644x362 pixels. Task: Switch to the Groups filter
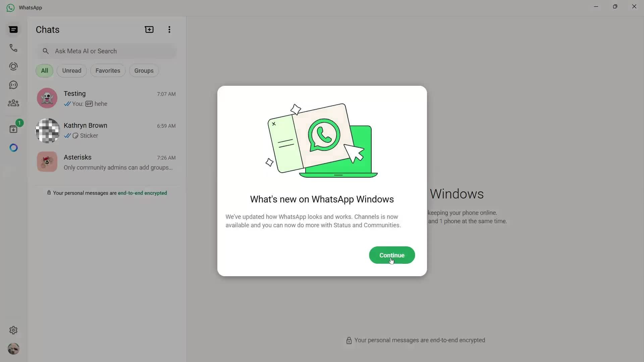click(144, 71)
